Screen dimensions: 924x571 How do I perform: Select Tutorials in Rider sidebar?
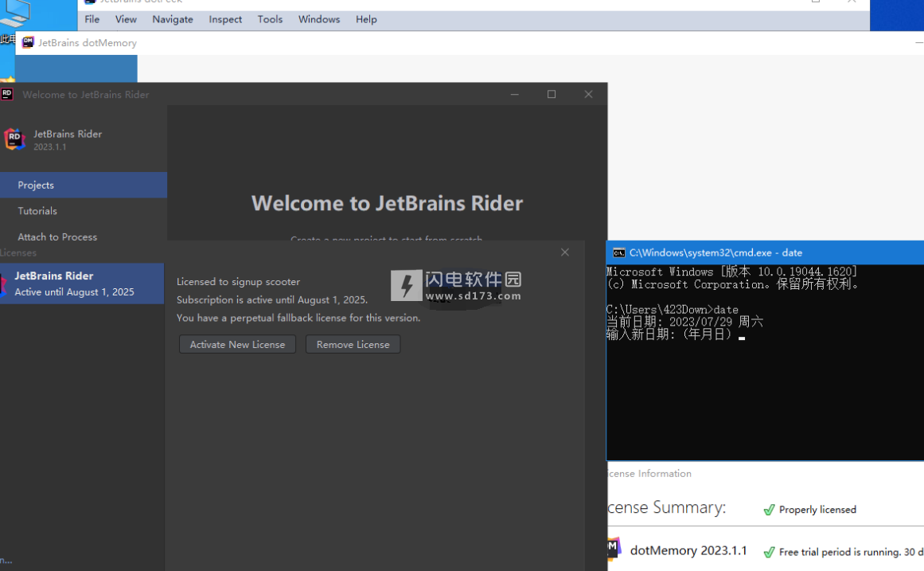[83, 210]
